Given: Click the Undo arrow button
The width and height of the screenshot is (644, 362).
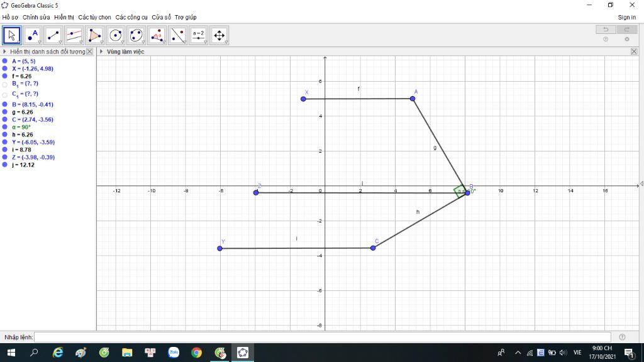Looking at the screenshot, I should pos(606,29).
